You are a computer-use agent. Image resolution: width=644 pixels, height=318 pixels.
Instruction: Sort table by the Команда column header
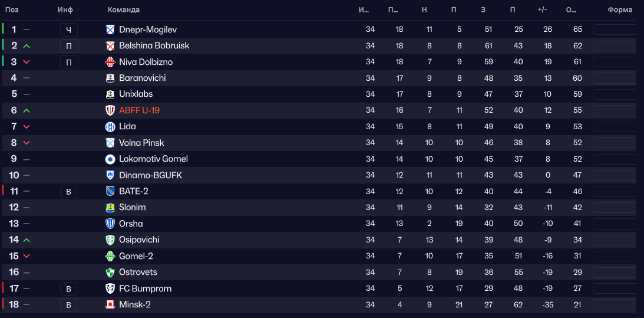pyautogui.click(x=124, y=9)
